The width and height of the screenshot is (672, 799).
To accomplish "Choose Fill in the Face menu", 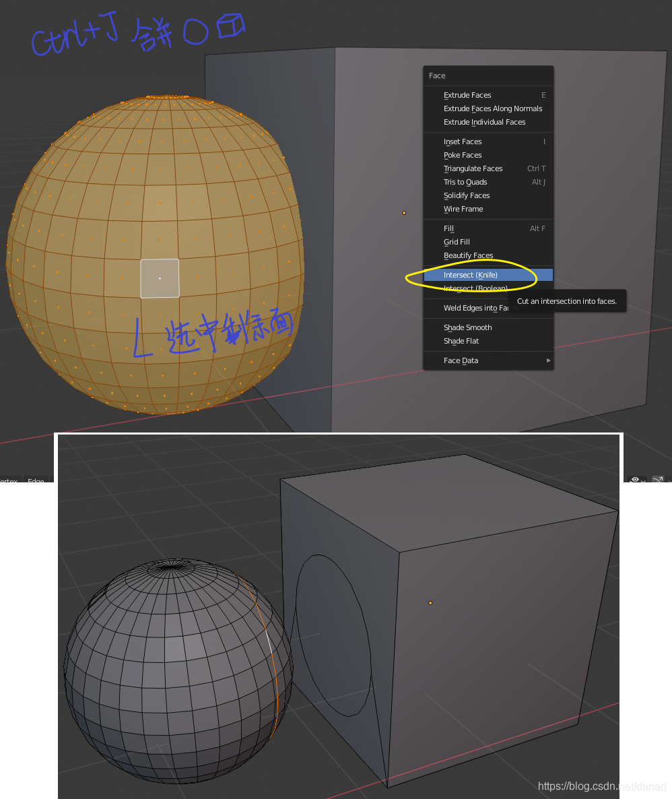I will pyautogui.click(x=488, y=228).
